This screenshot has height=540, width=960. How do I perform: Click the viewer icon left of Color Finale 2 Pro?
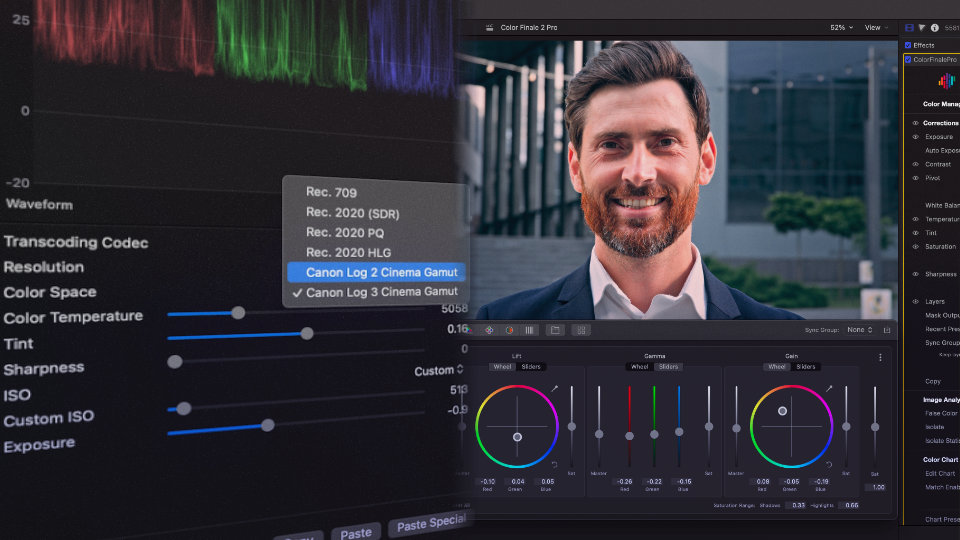[x=489, y=28]
